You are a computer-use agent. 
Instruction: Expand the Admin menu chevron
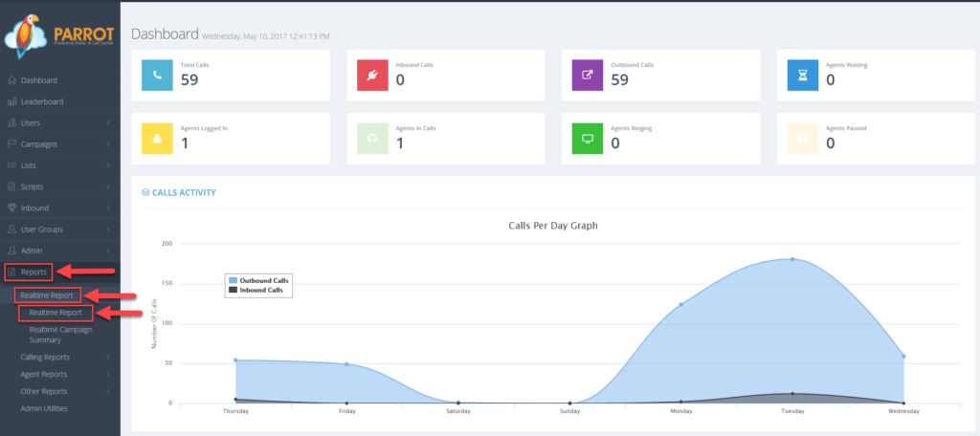(108, 251)
